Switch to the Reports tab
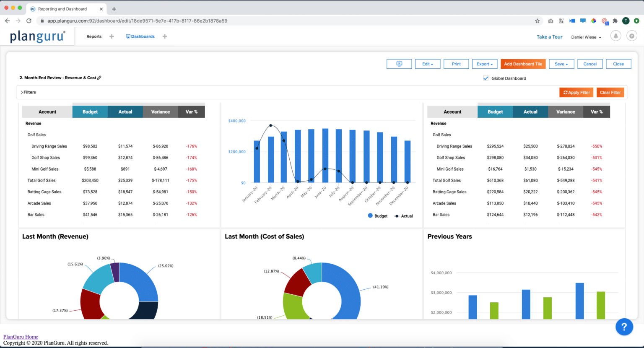Screen dimensions: 644x348 pyautogui.click(x=94, y=36)
